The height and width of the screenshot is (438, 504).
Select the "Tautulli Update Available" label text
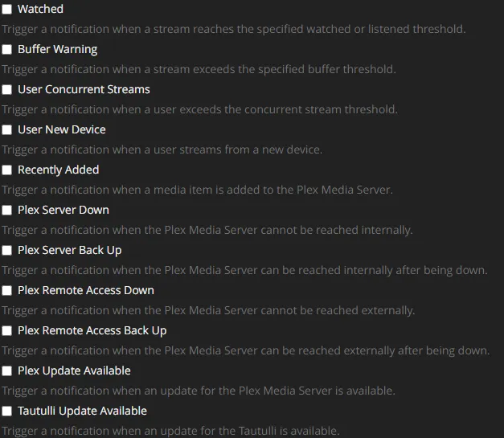coord(82,411)
